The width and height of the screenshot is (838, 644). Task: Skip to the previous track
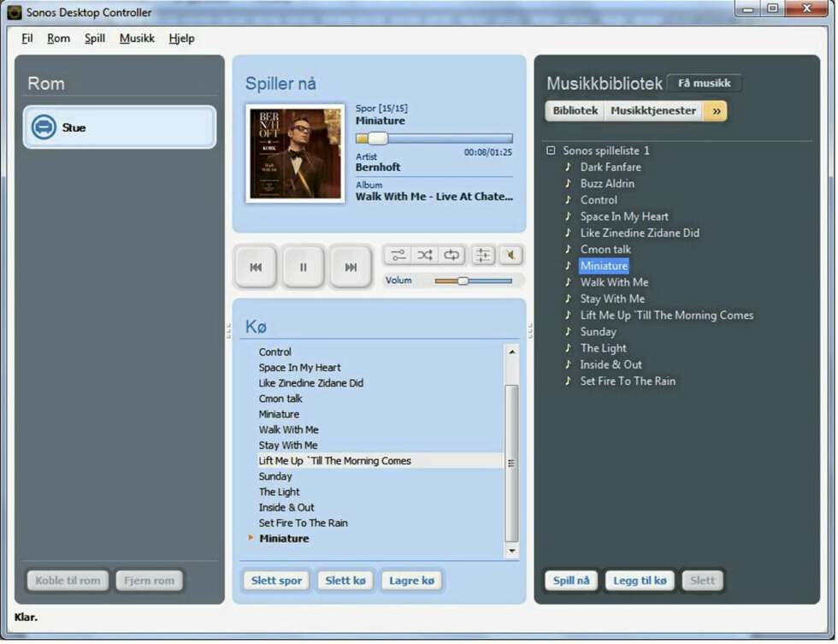pos(256,267)
